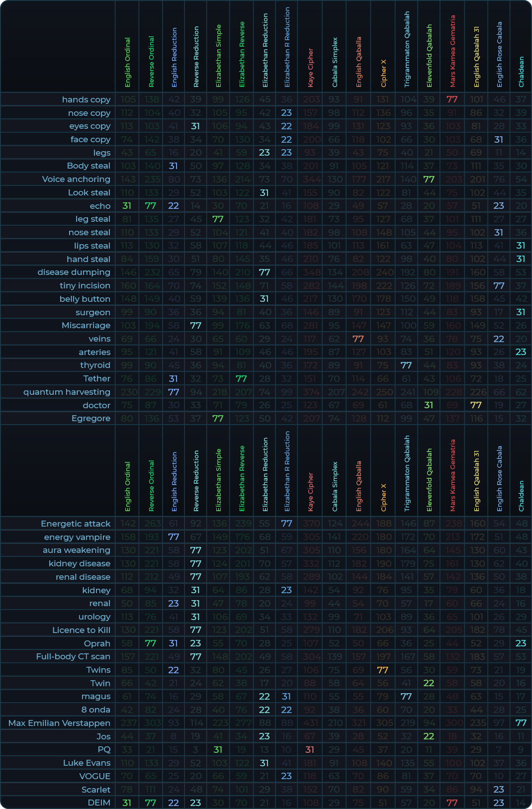The image size is (532, 809).
Task: Click highlighted 77 in 'tiny incision' row
Action: [499, 285]
